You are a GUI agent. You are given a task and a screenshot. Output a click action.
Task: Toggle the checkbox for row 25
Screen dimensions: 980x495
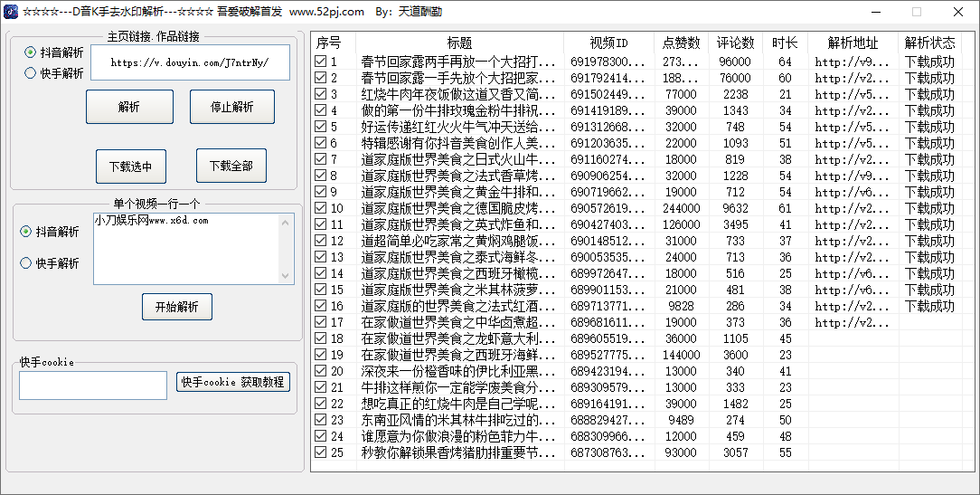tap(320, 452)
